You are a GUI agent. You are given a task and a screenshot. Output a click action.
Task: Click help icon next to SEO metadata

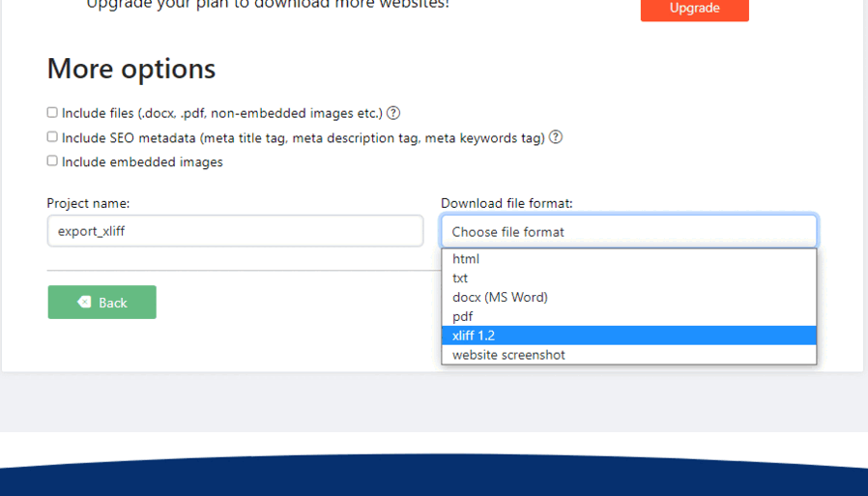pyautogui.click(x=556, y=137)
